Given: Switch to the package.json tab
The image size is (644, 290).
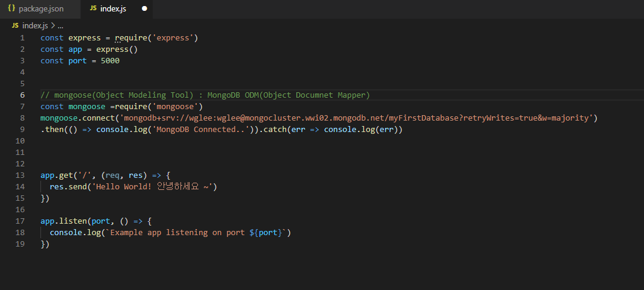Looking at the screenshot, I should tap(40, 8).
